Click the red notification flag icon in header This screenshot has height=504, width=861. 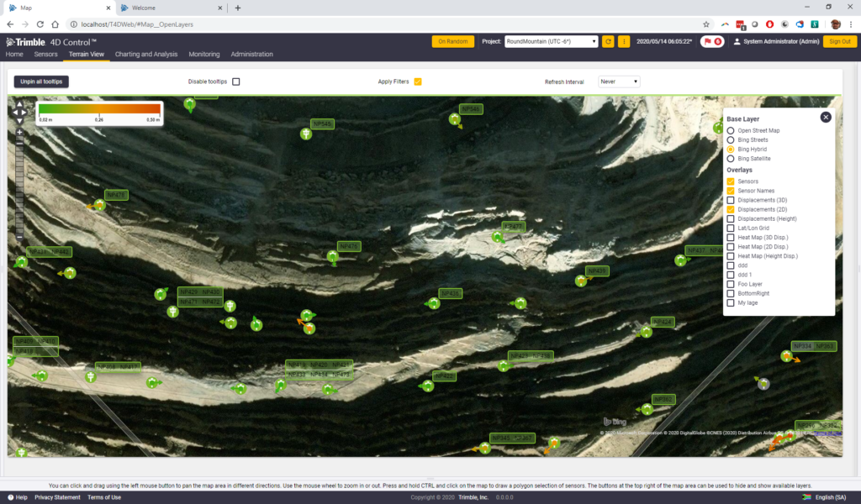coord(707,39)
